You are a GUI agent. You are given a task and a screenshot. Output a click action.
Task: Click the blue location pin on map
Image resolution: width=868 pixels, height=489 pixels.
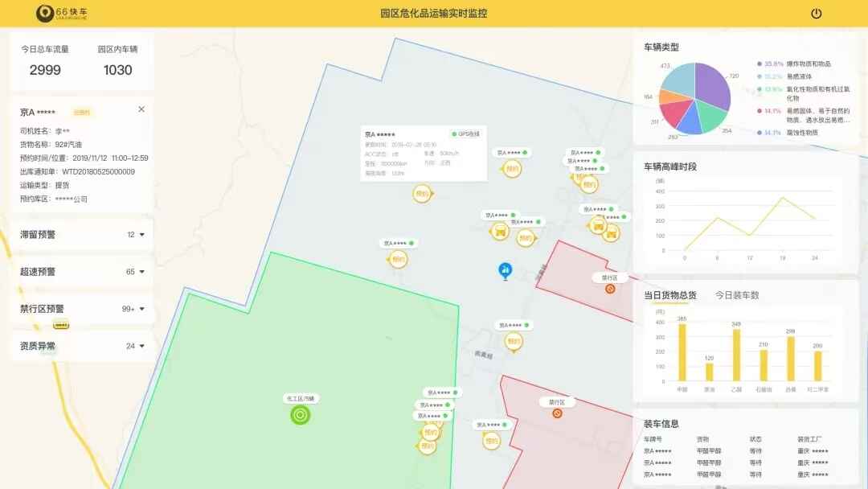tap(505, 270)
